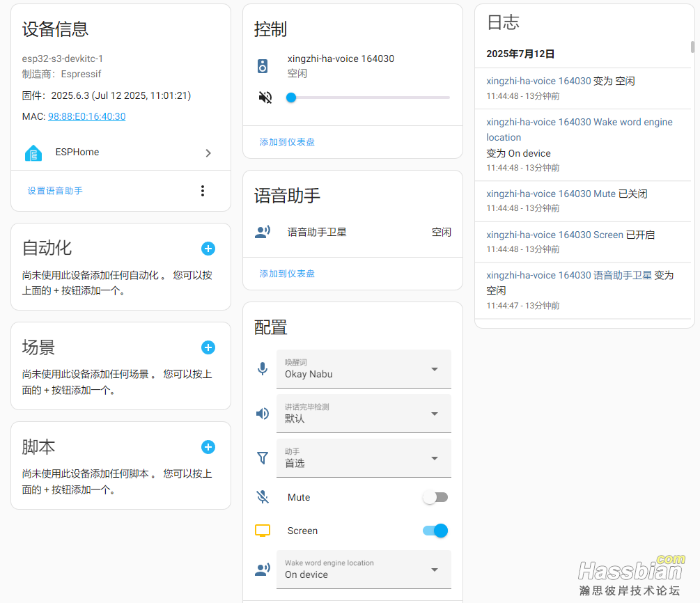Click the muted volume icon beside the slider
This screenshot has width=700, height=603.
tap(265, 97)
